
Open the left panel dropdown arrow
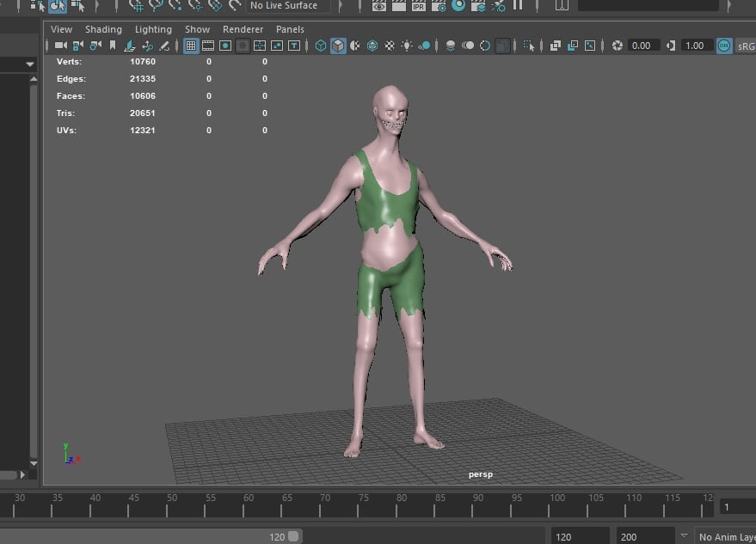(x=30, y=64)
